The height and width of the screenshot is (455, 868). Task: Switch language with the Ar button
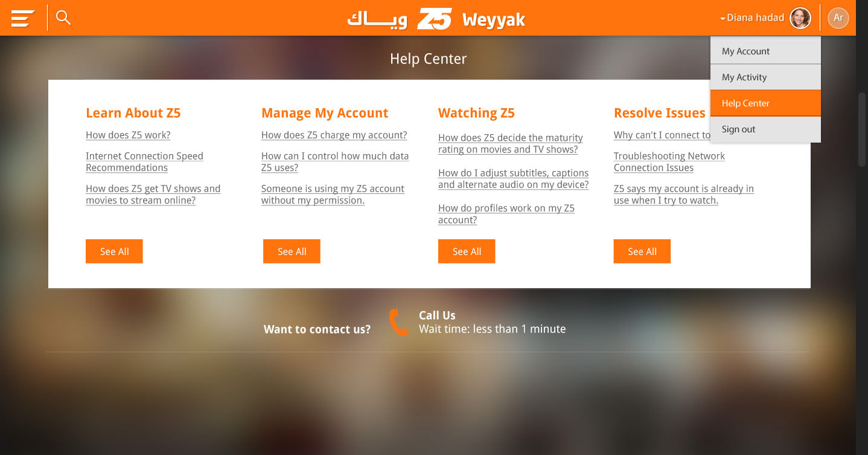(838, 18)
